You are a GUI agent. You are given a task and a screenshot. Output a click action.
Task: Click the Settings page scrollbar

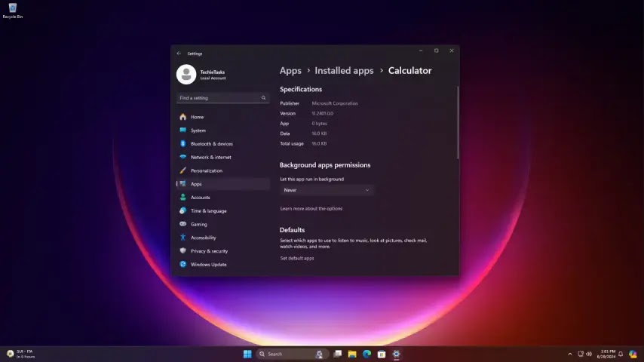(x=458, y=122)
